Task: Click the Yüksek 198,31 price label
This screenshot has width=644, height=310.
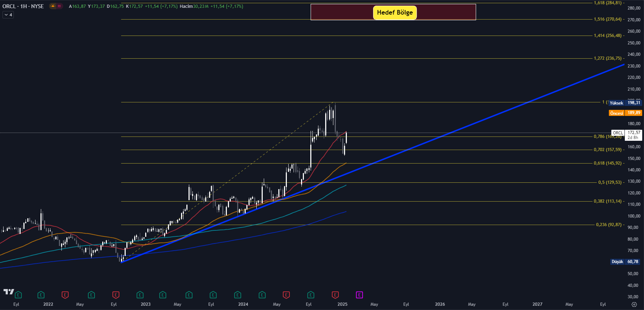Action: [625, 103]
